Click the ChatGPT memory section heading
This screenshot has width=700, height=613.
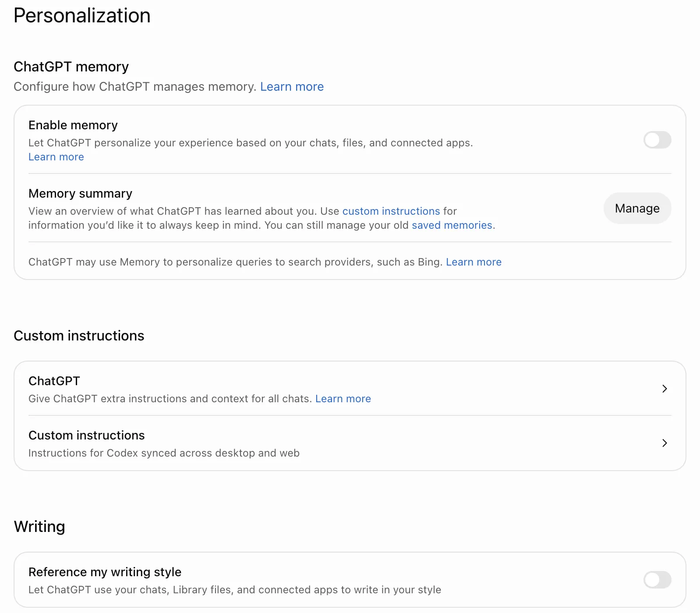click(71, 67)
